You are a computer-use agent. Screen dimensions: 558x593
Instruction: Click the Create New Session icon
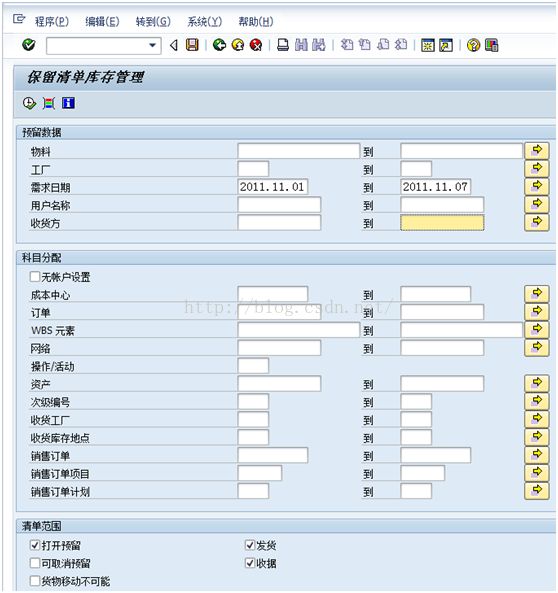[428, 45]
